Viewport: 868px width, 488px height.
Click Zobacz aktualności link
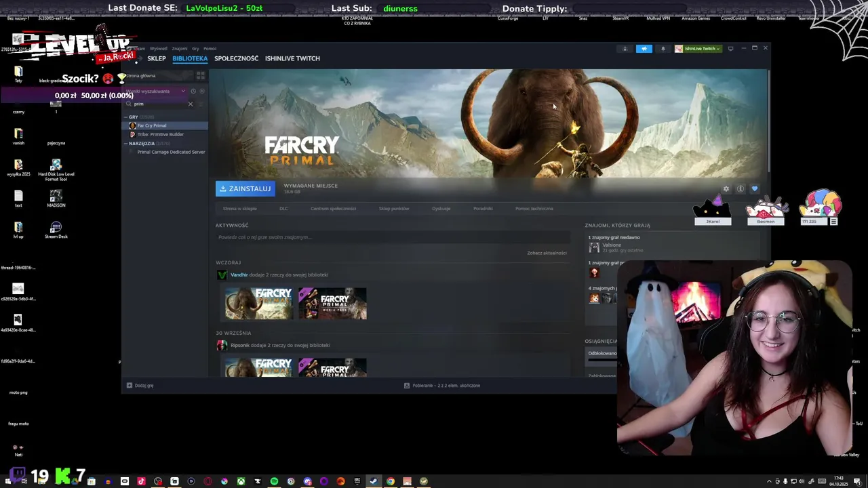(x=547, y=253)
